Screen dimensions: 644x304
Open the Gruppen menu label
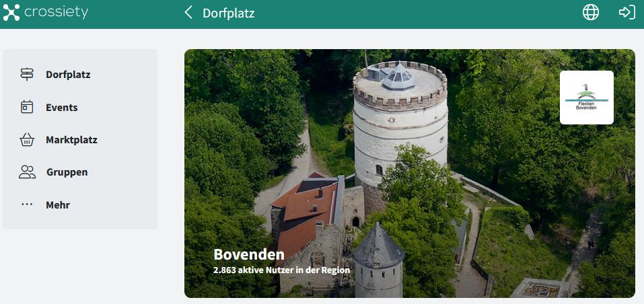[x=67, y=172]
